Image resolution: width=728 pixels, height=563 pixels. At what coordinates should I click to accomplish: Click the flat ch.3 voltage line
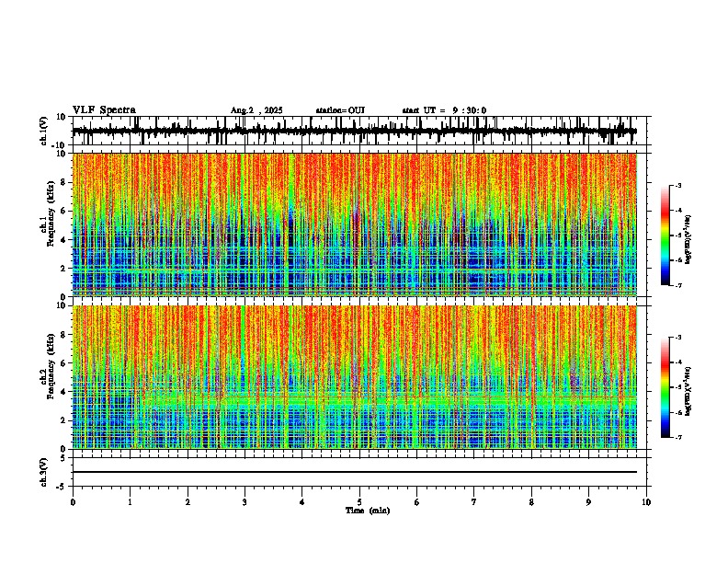355,472
